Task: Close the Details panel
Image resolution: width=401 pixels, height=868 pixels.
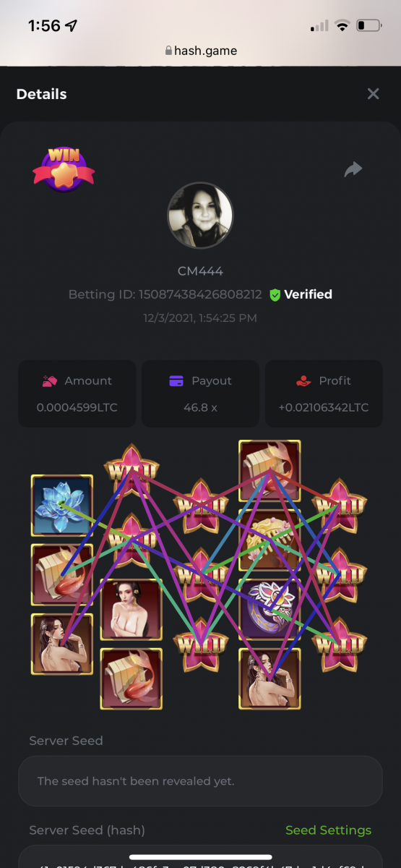Action: click(373, 94)
